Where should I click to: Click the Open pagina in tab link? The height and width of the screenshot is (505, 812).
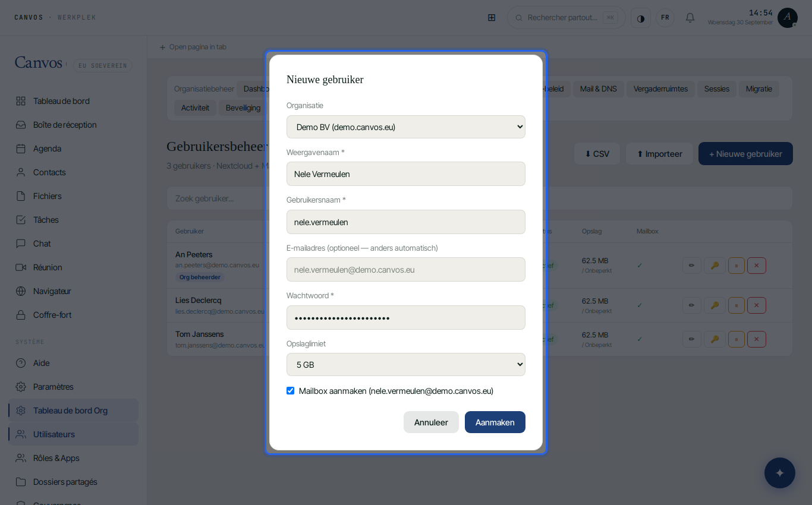pyautogui.click(x=193, y=47)
